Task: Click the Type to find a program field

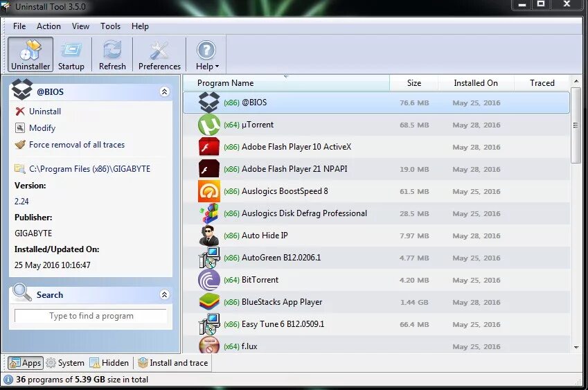Action: [91, 316]
